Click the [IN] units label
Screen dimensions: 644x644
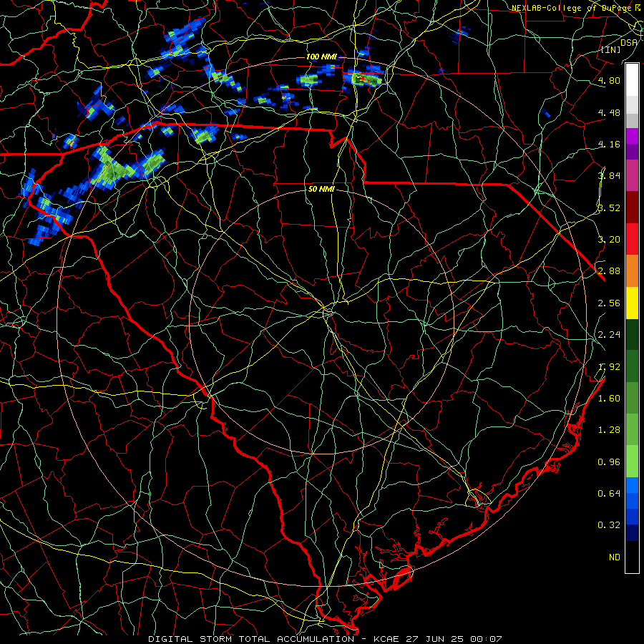(x=610, y=49)
